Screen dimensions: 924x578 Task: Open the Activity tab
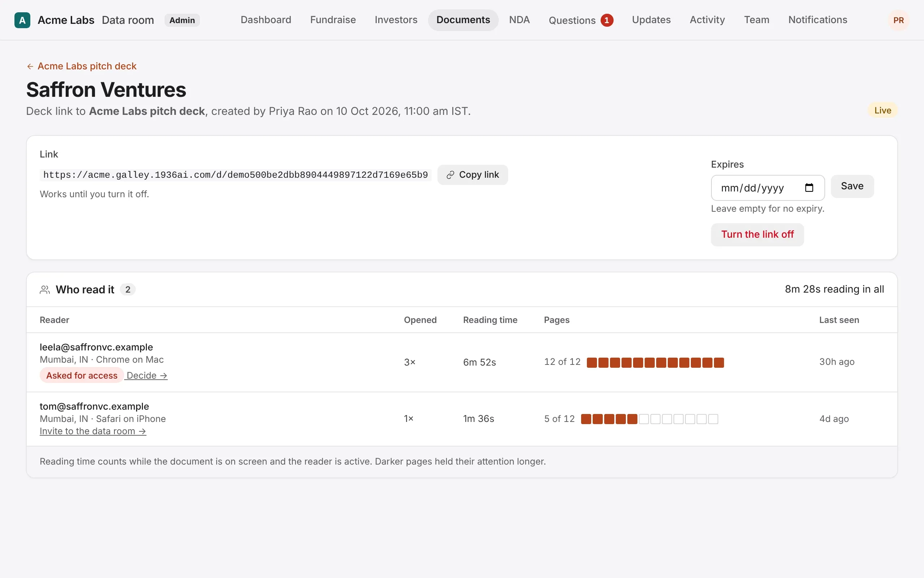point(707,20)
